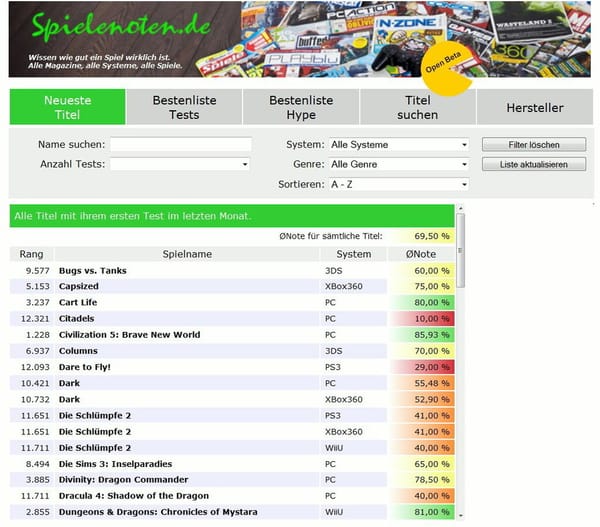Screen dimensions: 600x527
Task: Open Civilization 5: Brave New World entry
Action: (x=129, y=335)
